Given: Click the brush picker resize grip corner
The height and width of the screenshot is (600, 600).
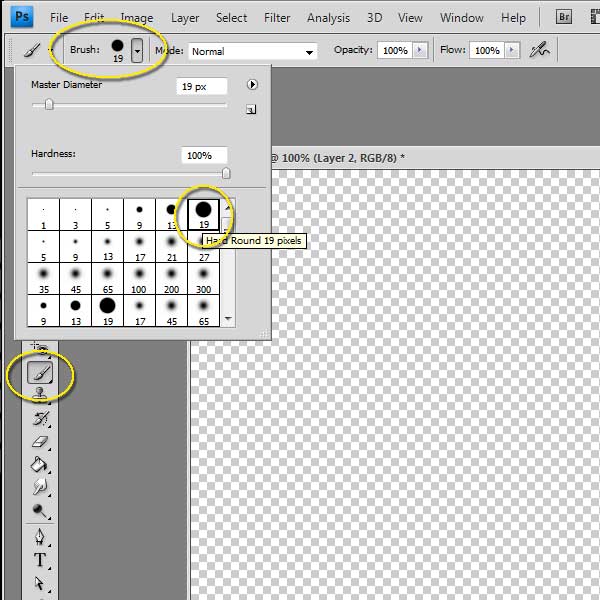Looking at the screenshot, I should pyautogui.click(x=264, y=334).
